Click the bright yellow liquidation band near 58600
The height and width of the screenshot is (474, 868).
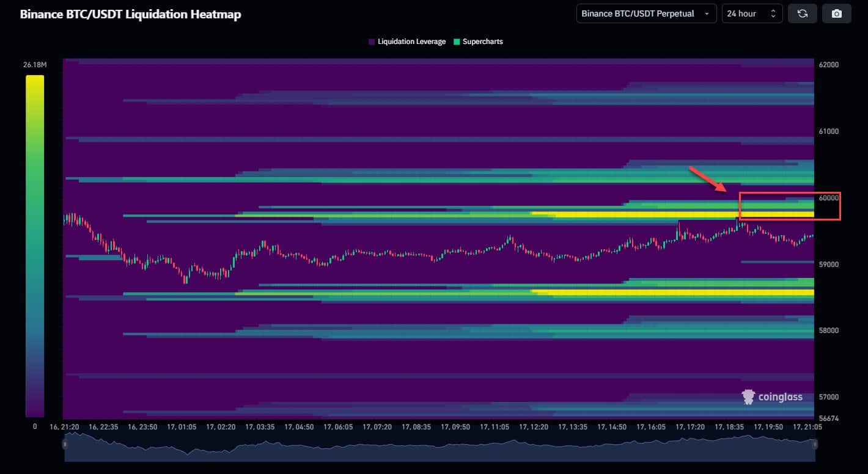[x=673, y=293]
